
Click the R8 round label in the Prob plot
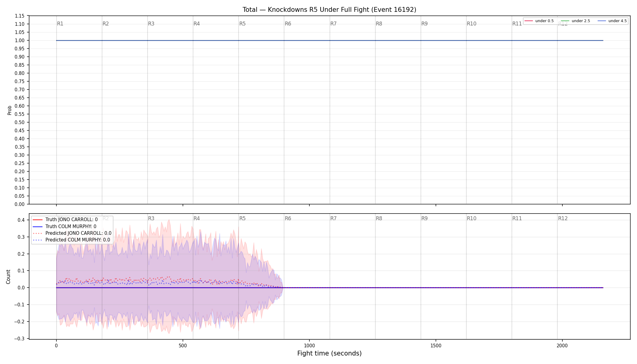click(379, 24)
